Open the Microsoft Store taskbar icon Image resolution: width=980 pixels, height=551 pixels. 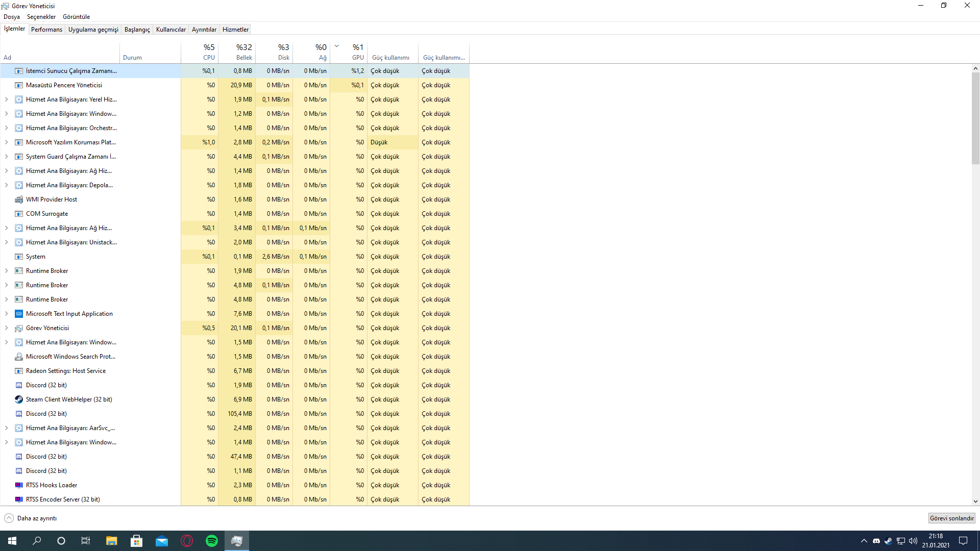click(136, 541)
